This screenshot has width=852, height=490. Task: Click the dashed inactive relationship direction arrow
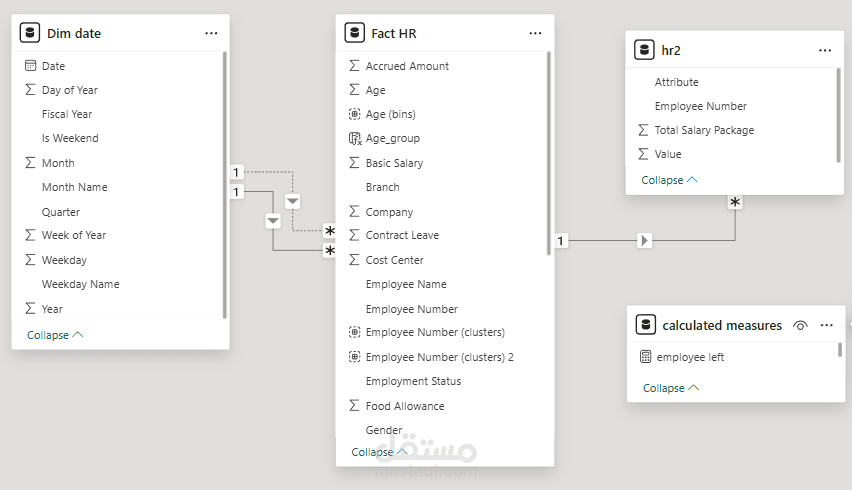(292, 201)
